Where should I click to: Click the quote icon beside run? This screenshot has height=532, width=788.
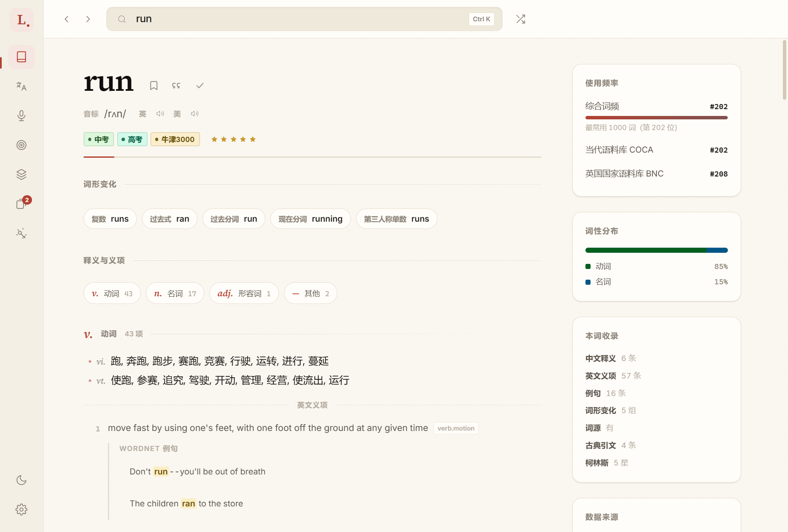[176, 86]
